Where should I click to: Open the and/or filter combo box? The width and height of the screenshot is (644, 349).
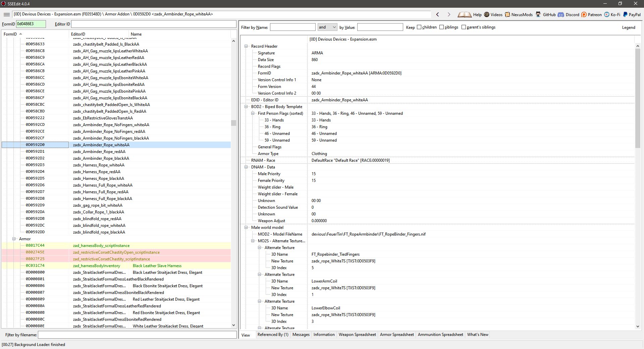point(327,27)
